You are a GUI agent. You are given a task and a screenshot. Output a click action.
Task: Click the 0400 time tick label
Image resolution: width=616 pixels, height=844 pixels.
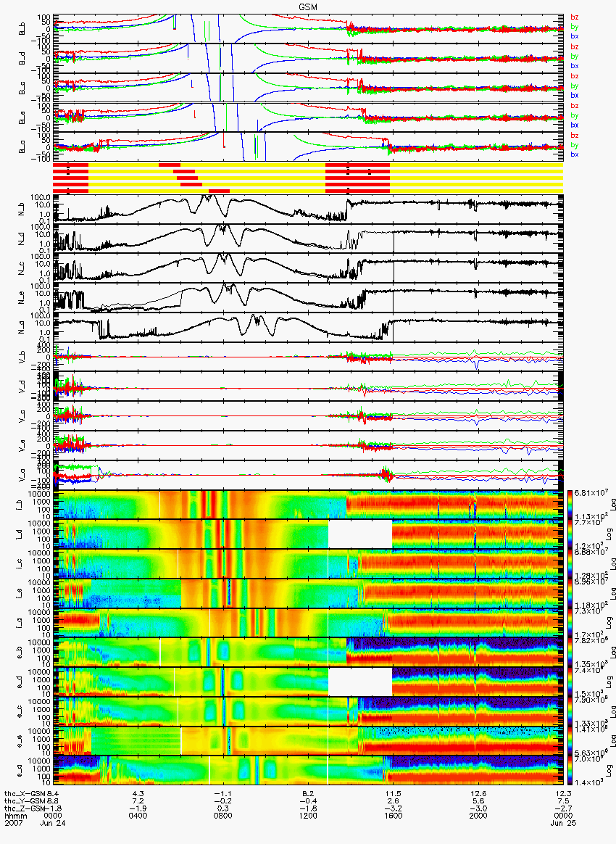point(138,816)
